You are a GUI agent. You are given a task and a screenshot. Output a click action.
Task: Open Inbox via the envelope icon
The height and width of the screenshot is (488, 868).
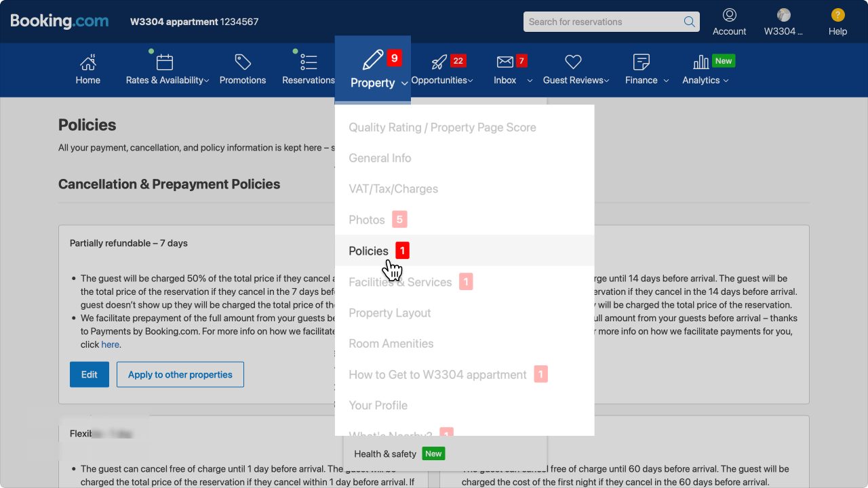coord(505,61)
